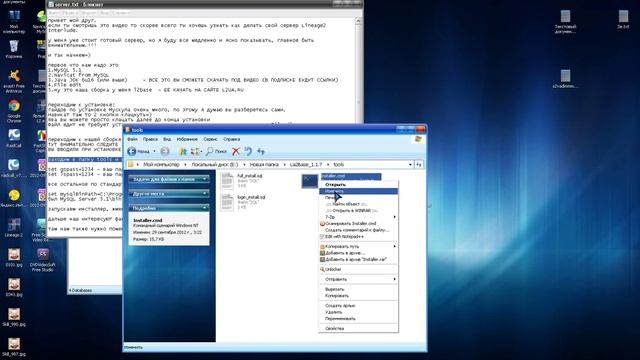Click the Notepad window vertical scrollbar
The width and height of the screenshot is (640, 360).
coord(358,69)
